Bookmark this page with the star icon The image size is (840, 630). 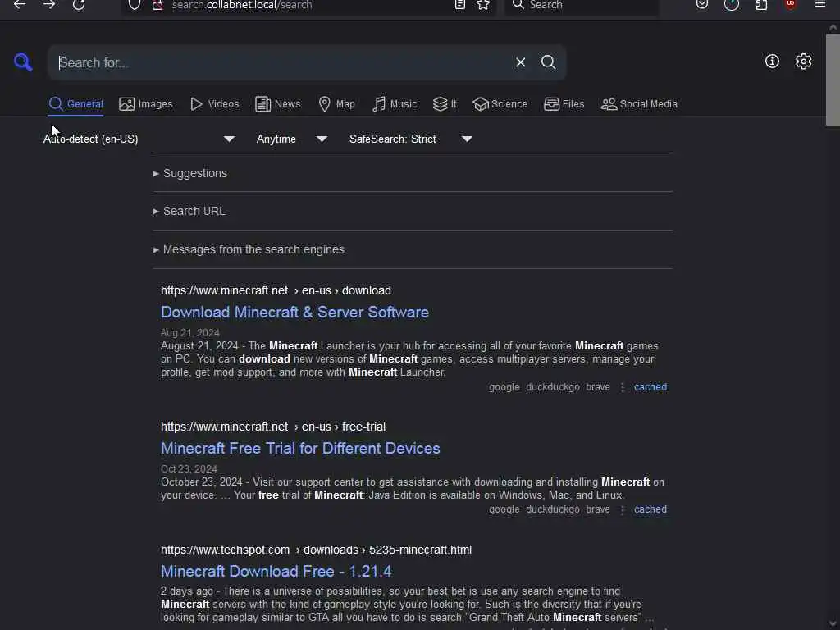(483, 5)
